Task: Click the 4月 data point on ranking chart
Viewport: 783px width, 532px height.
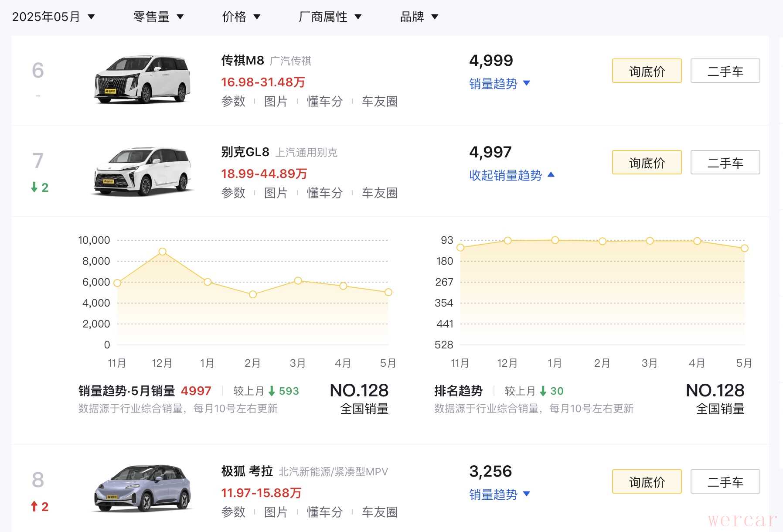Action: (x=697, y=241)
